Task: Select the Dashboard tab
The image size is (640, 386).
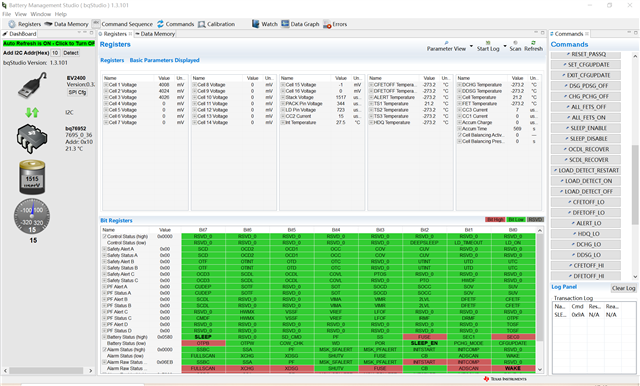Action: (x=20, y=34)
